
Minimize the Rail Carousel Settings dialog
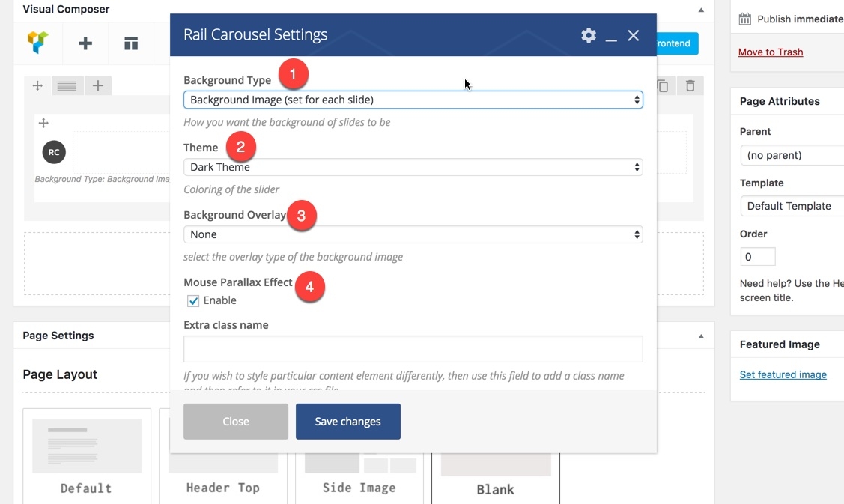611,37
